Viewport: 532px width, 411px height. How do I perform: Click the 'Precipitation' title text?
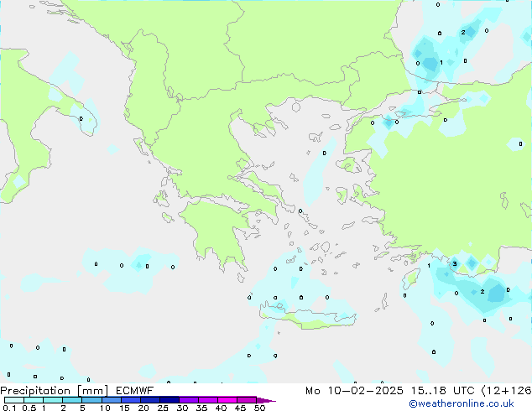pyautogui.click(x=35, y=391)
